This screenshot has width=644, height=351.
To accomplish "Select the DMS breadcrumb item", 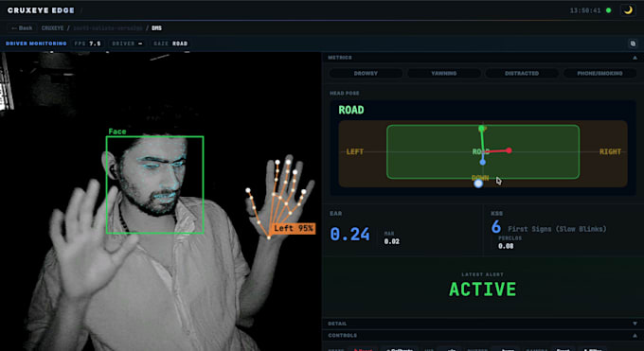I will 156,28.
